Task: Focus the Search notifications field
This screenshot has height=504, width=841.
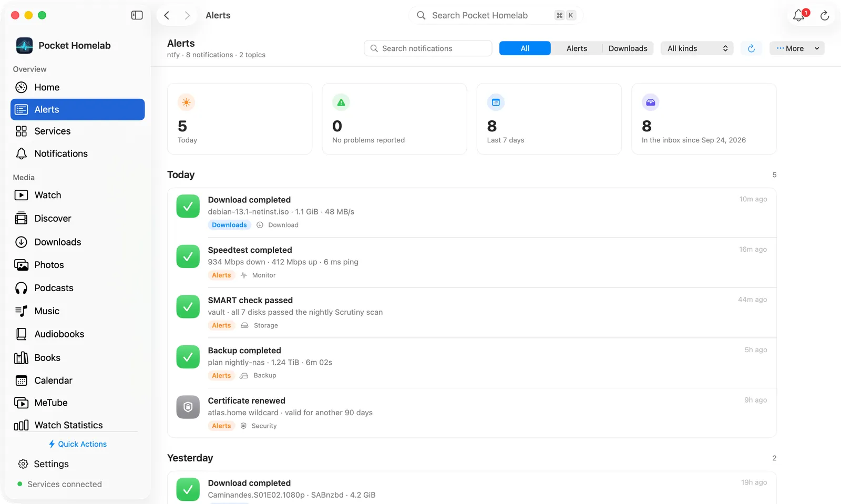Action: coord(428,48)
